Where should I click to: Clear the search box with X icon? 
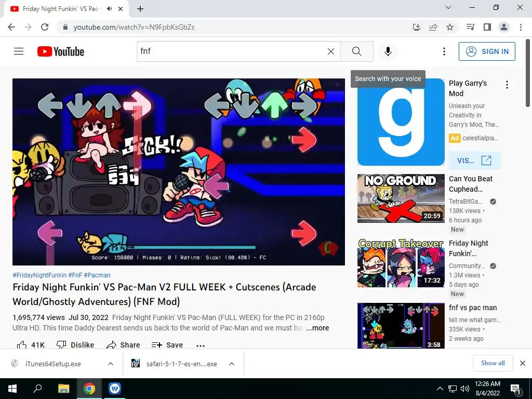point(331,51)
